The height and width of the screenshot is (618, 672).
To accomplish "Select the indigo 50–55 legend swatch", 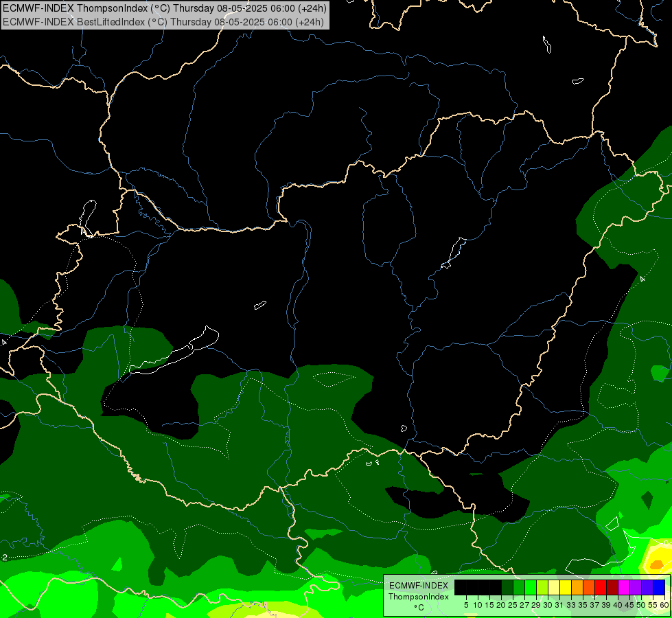I will click(647, 588).
